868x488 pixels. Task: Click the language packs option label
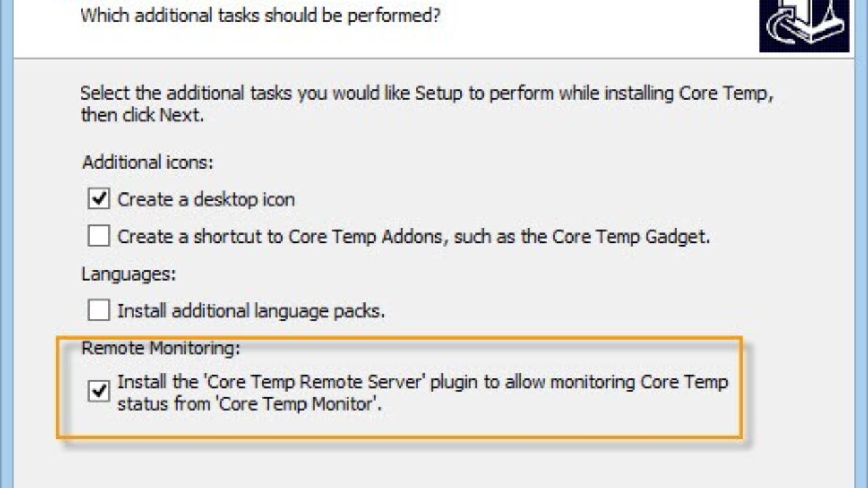coord(251,310)
